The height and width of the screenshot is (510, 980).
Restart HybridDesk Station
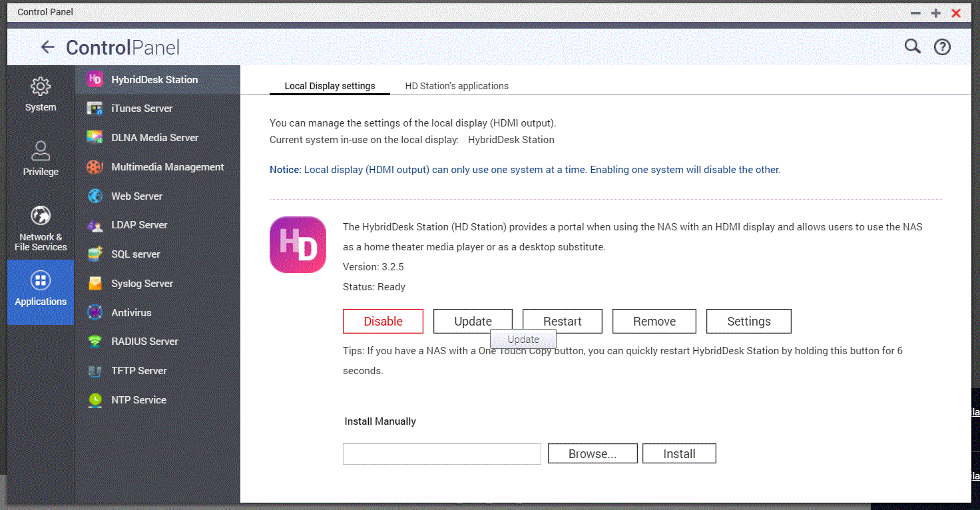tap(563, 321)
